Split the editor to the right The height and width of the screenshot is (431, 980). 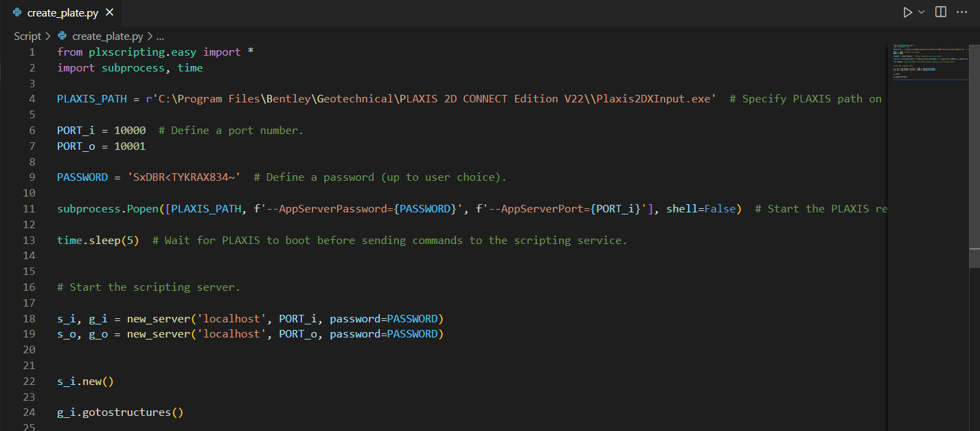(x=941, y=12)
